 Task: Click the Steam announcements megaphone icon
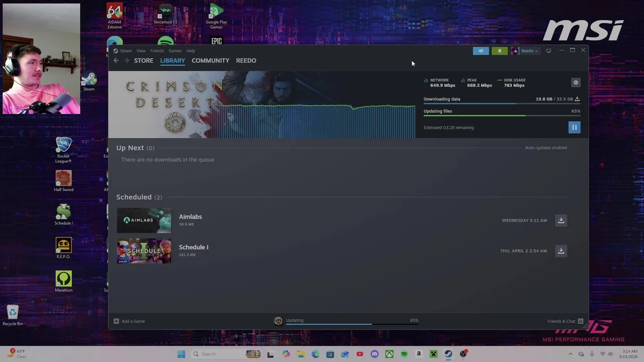coord(480,51)
